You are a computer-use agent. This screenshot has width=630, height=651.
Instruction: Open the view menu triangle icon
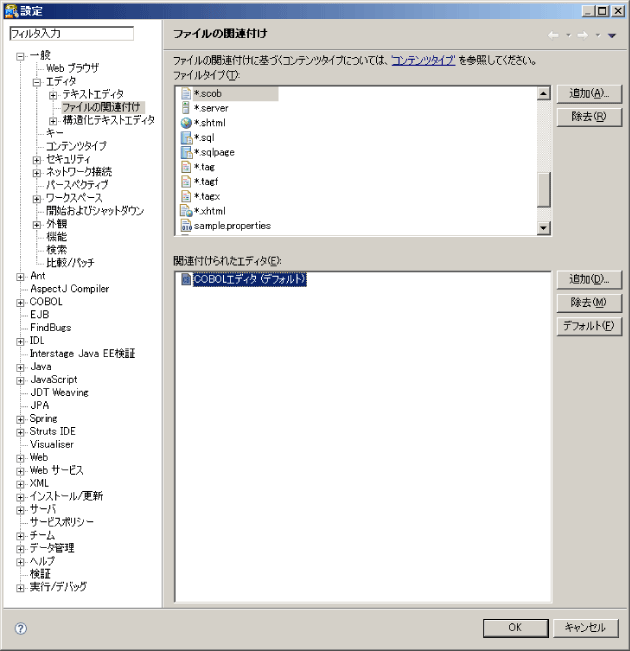(612, 36)
